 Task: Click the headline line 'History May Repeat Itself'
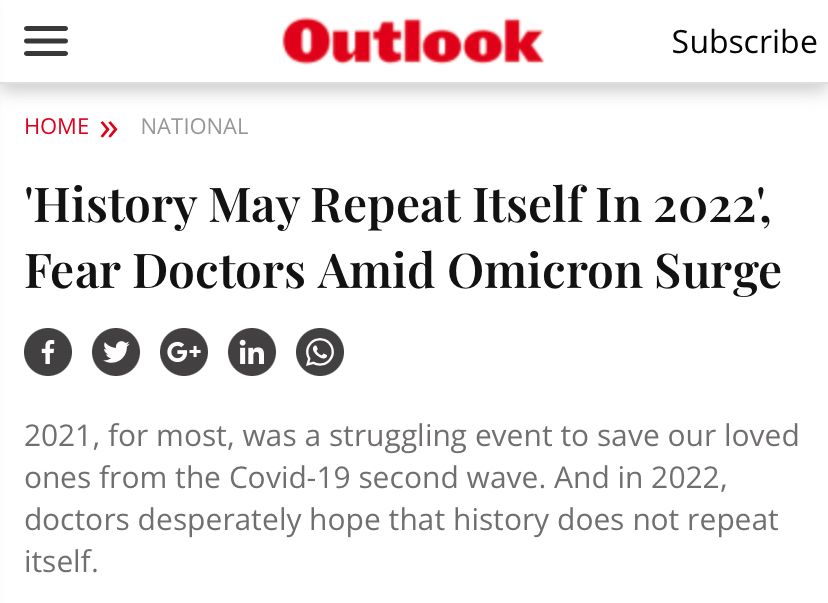click(x=398, y=205)
